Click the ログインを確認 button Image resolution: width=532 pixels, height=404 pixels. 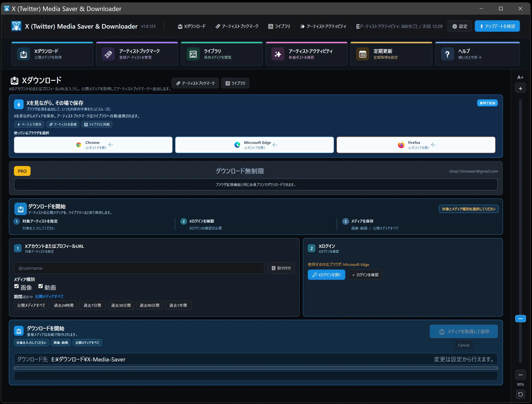[365, 275]
